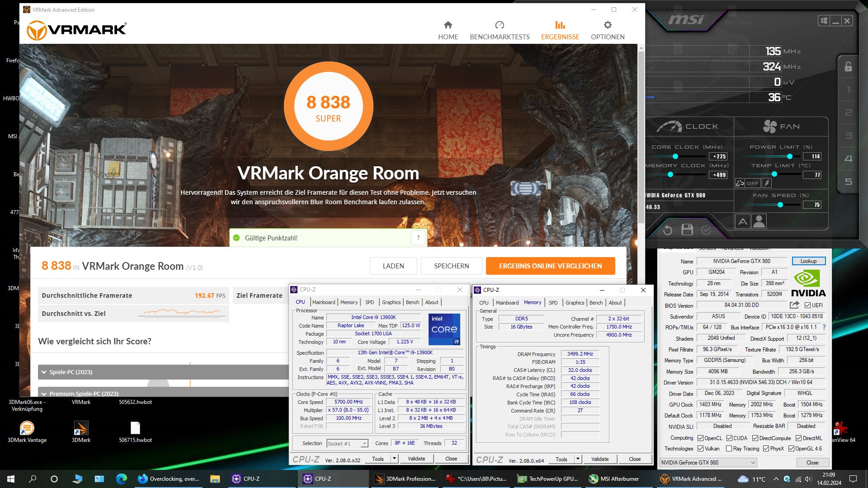Toggle GPU-Z UEFI checkbox
Screen dimensions: 868x488
tap(807, 305)
